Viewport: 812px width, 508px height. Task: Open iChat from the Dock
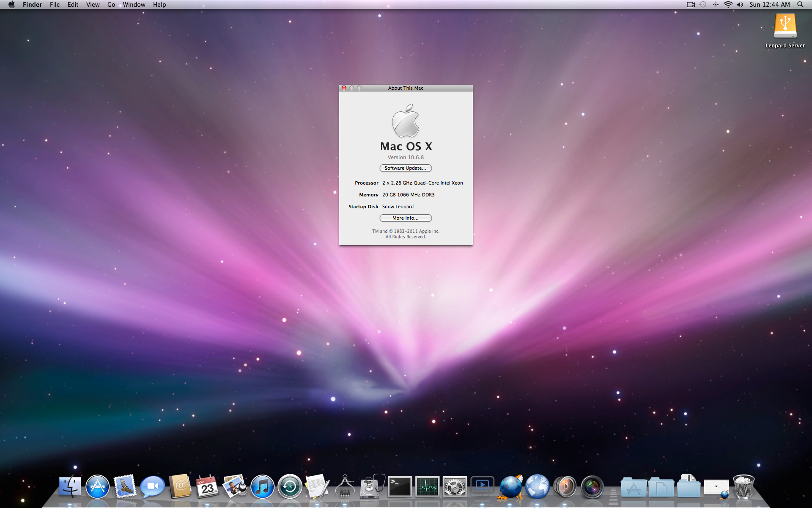tap(152, 487)
